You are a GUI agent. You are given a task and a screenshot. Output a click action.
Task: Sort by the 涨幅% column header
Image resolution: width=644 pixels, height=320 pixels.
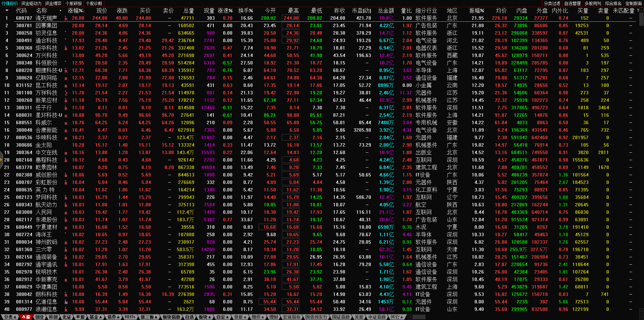click(x=75, y=11)
